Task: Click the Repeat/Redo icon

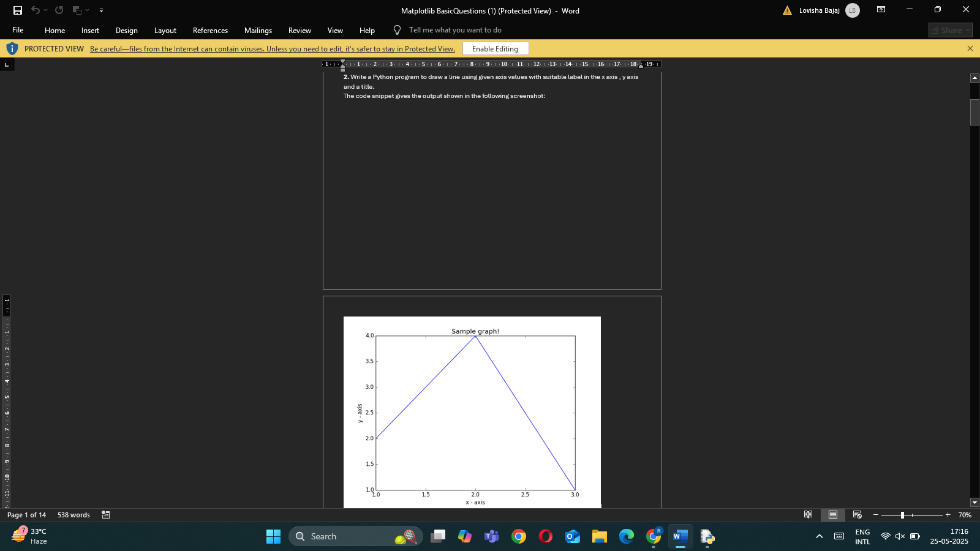Action: pos(58,10)
